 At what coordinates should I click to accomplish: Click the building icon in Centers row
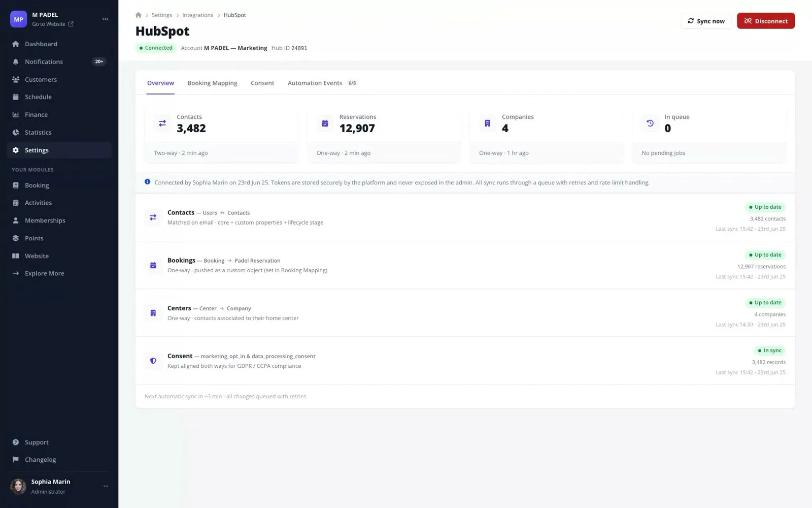153,313
